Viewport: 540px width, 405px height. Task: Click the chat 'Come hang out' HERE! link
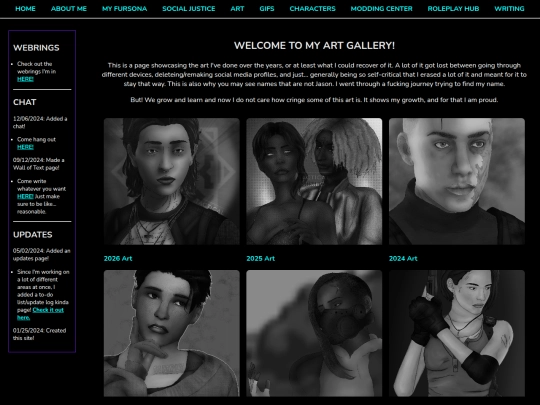tap(25, 147)
